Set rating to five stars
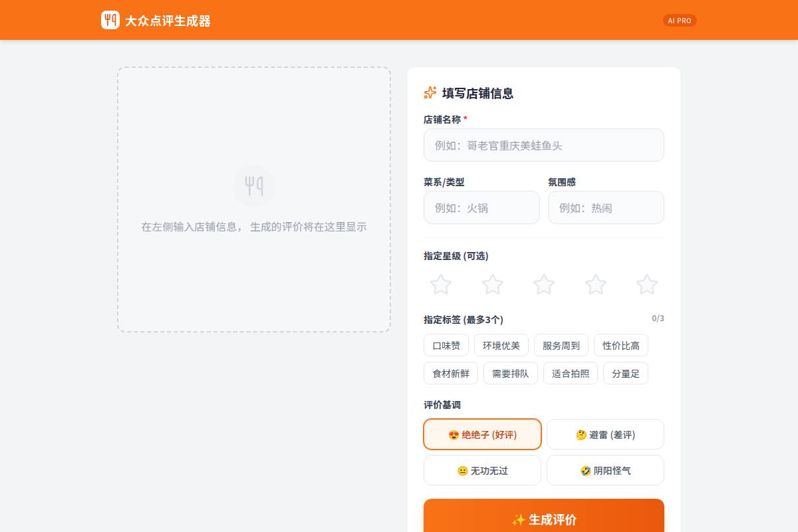This screenshot has width=798, height=532. [x=646, y=285]
